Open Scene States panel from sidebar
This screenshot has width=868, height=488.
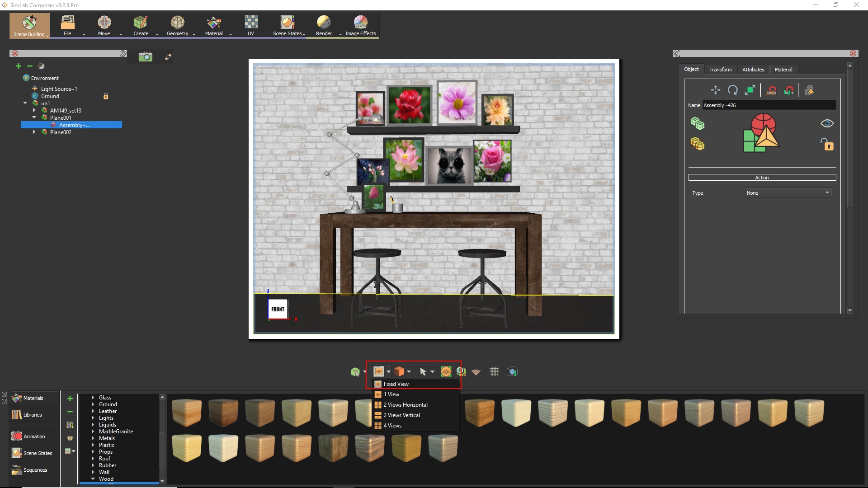coord(34,453)
